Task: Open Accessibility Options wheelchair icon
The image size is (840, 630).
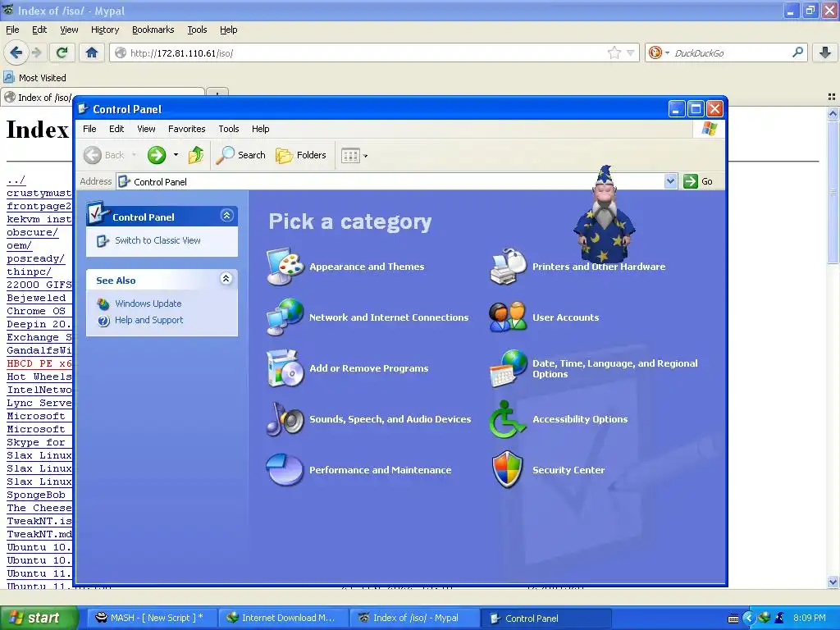Action: pyautogui.click(x=508, y=419)
